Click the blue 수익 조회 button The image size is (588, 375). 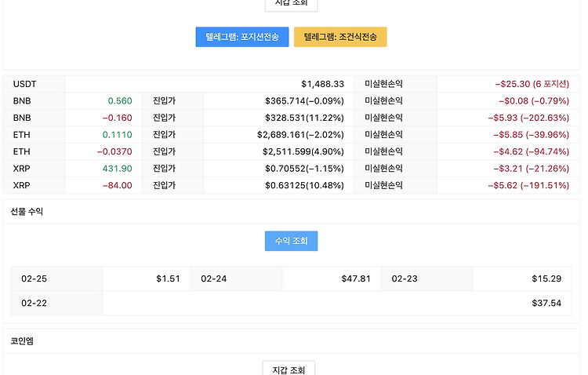291,241
